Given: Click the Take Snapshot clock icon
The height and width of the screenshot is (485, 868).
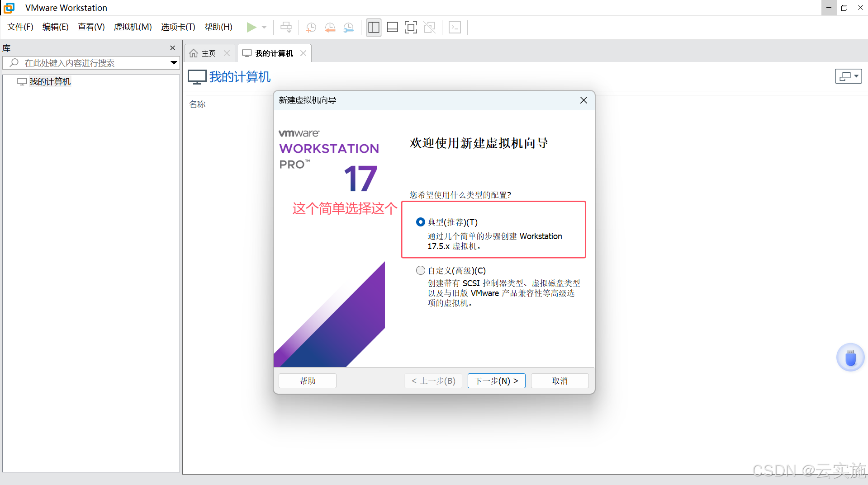Looking at the screenshot, I should coord(311,28).
